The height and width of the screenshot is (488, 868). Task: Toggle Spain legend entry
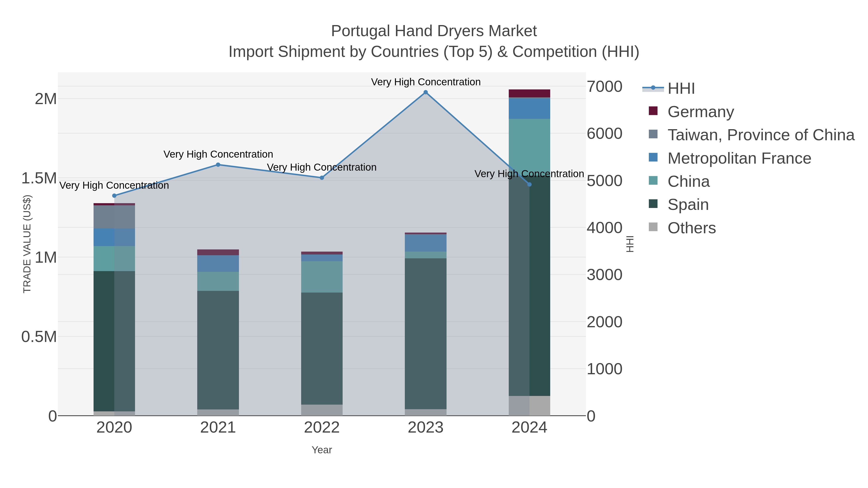tap(679, 204)
